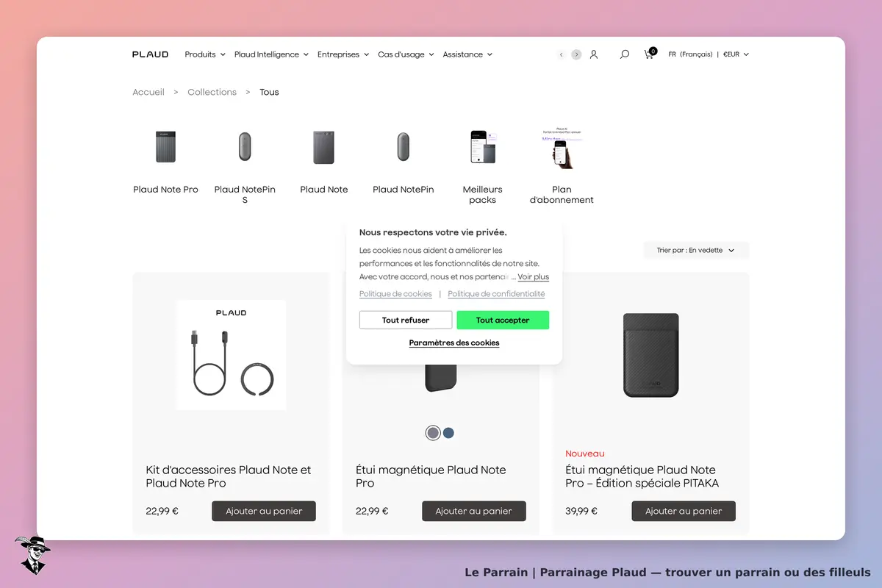Open the user account icon
The height and width of the screenshot is (588, 882).
click(x=594, y=54)
